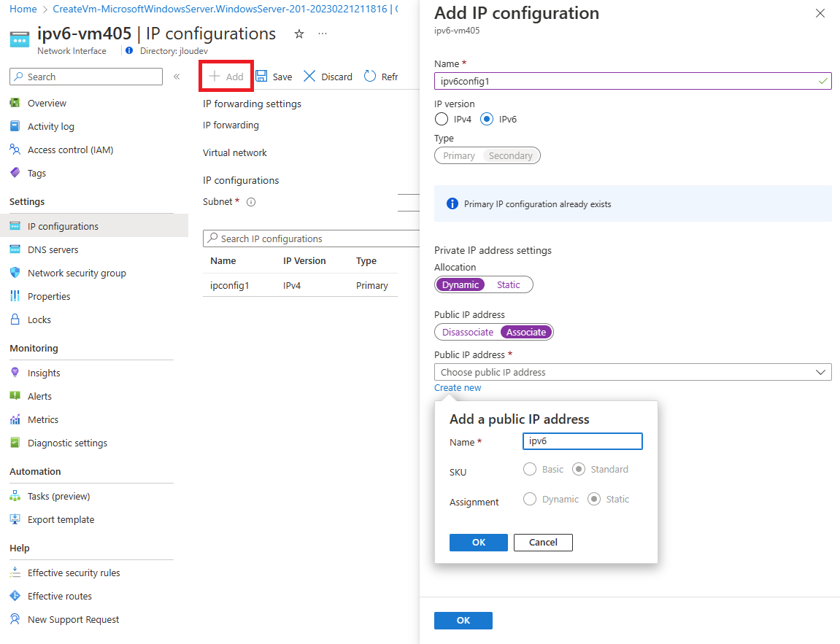Click public IP Name field containing ipv6
Image resolution: width=840 pixels, height=644 pixels.
pyautogui.click(x=582, y=441)
